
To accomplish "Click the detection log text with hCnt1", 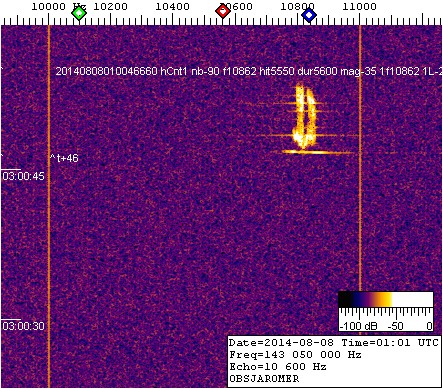I will (249, 71).
